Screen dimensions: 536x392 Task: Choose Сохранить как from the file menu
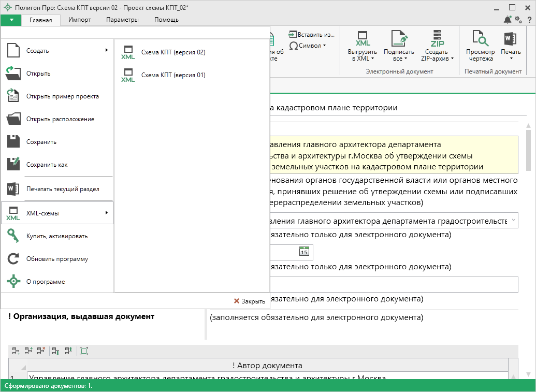pyautogui.click(x=47, y=165)
